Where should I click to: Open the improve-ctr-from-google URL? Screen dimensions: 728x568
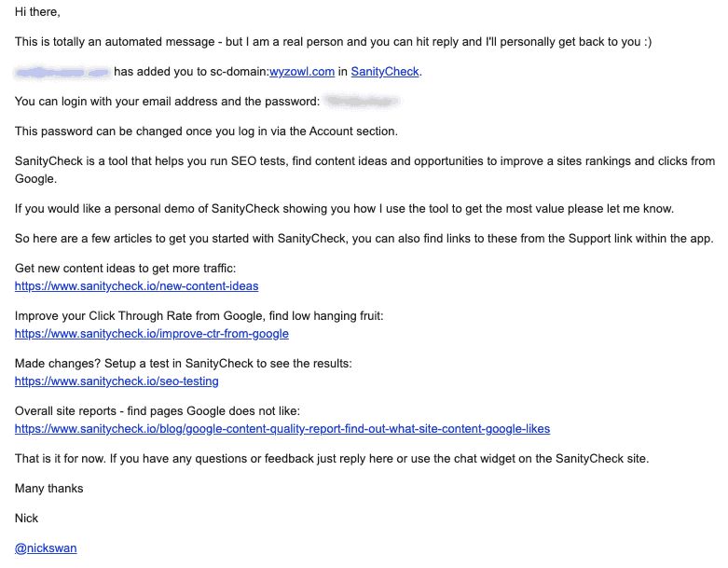(152, 334)
